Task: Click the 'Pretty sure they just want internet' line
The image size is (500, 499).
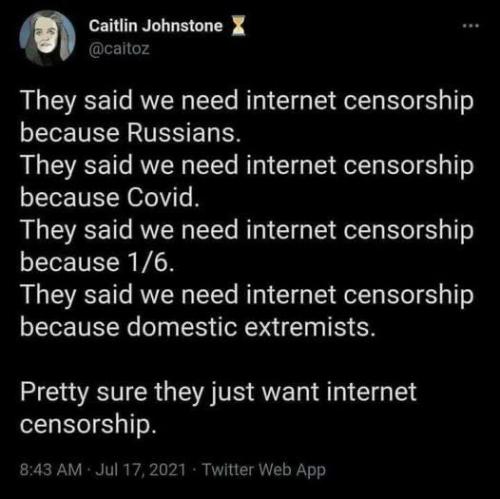Action: (218, 393)
